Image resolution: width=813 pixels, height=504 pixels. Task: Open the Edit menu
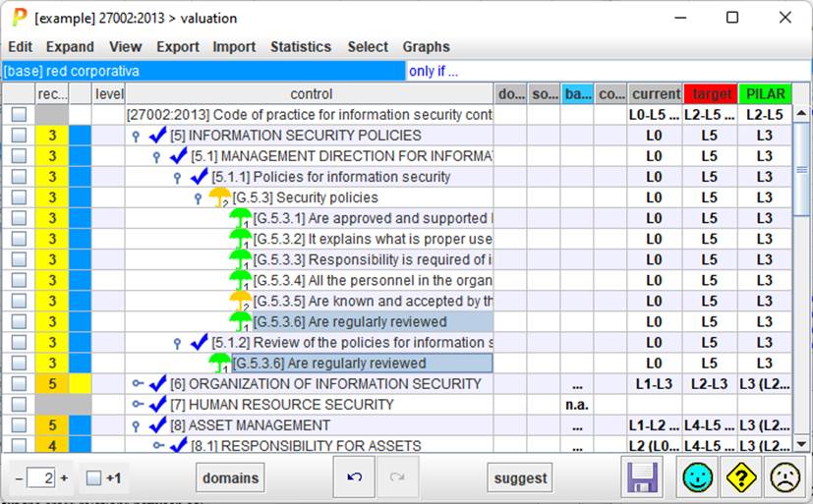[21, 46]
